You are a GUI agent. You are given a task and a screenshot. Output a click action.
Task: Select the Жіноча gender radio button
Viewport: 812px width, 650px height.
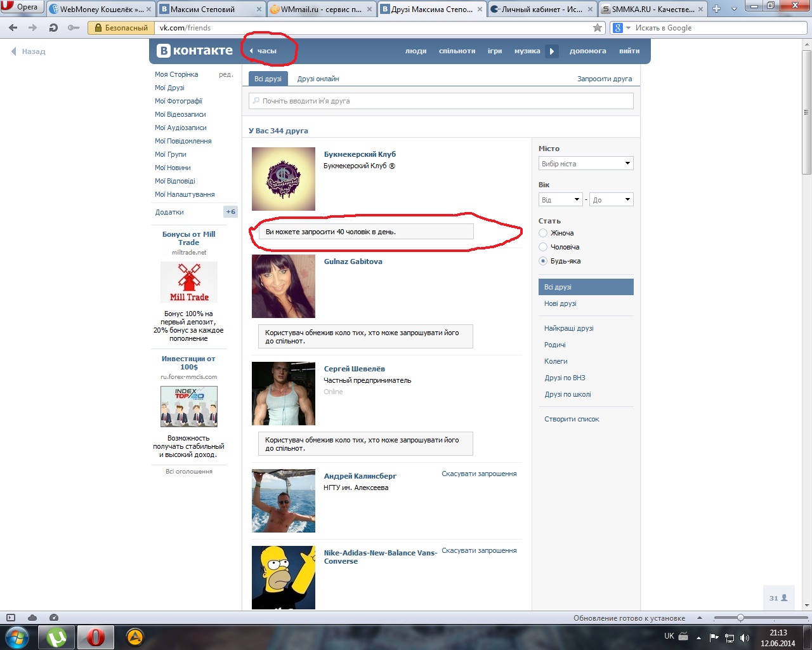click(543, 233)
